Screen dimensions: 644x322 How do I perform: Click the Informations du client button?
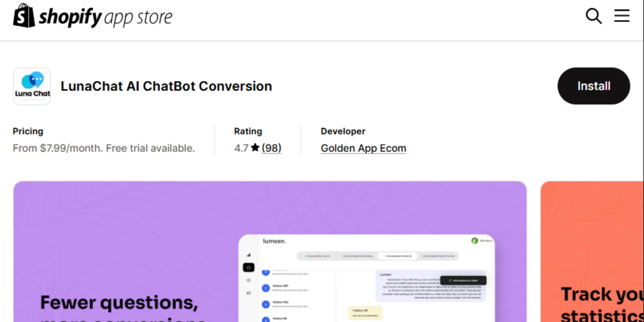pyautogui.click(x=463, y=280)
